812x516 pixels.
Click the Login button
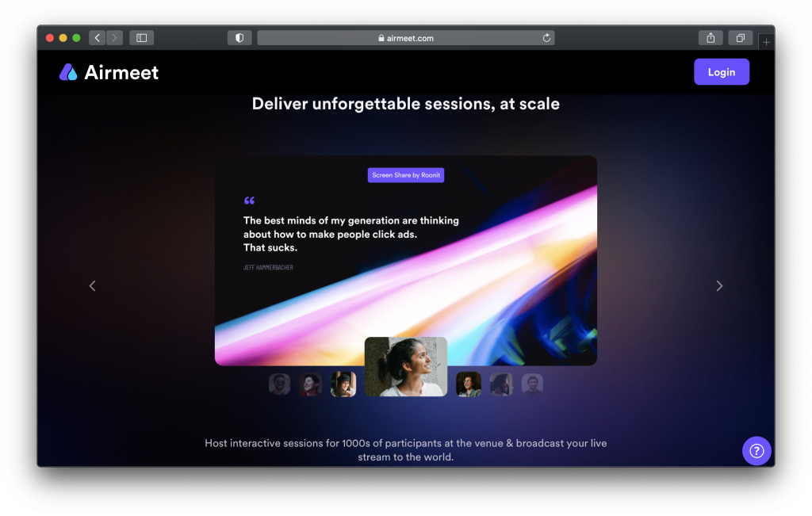pyautogui.click(x=722, y=72)
